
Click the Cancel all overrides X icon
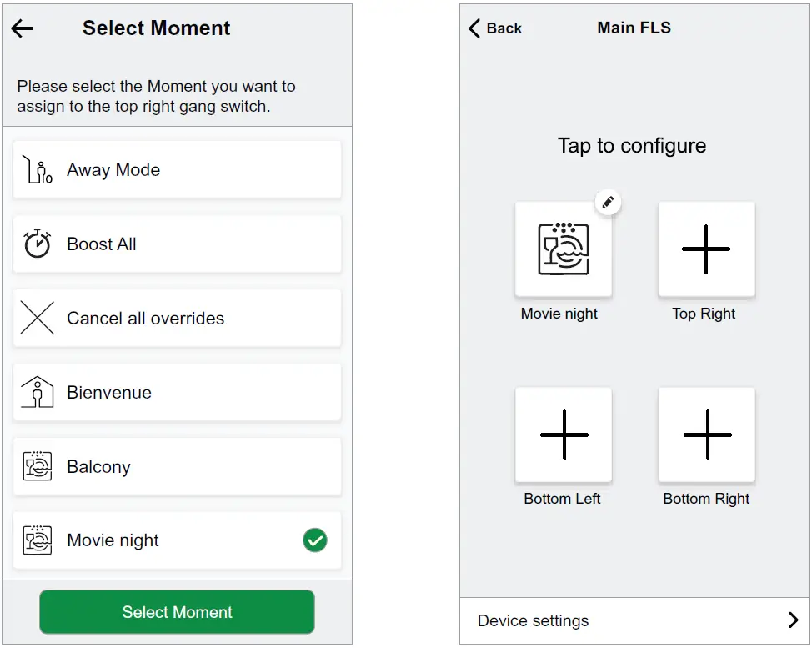(x=35, y=318)
